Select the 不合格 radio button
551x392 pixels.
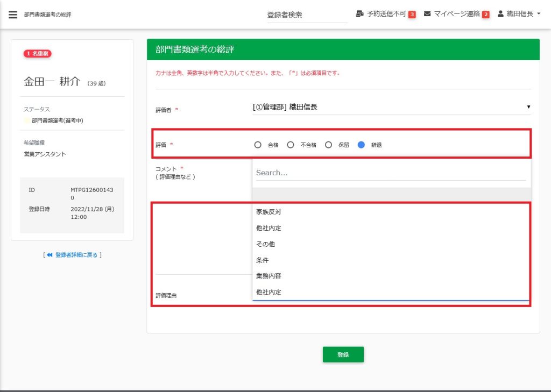291,145
